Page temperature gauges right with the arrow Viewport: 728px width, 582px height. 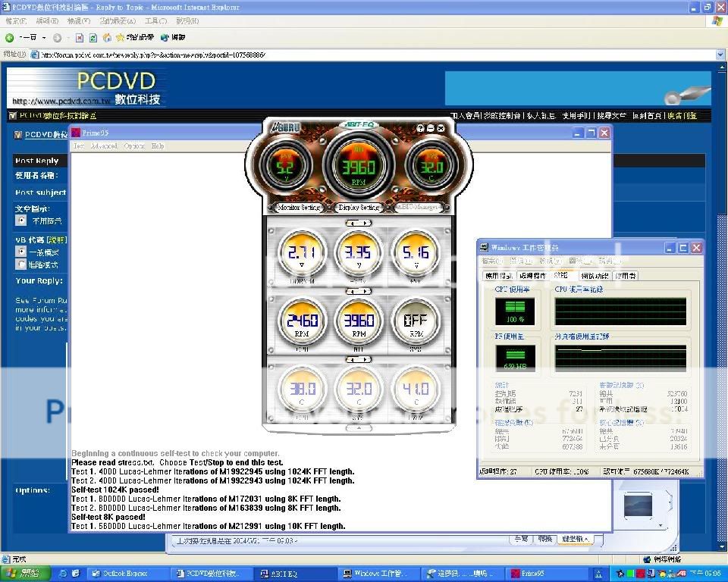pyautogui.click(x=365, y=359)
